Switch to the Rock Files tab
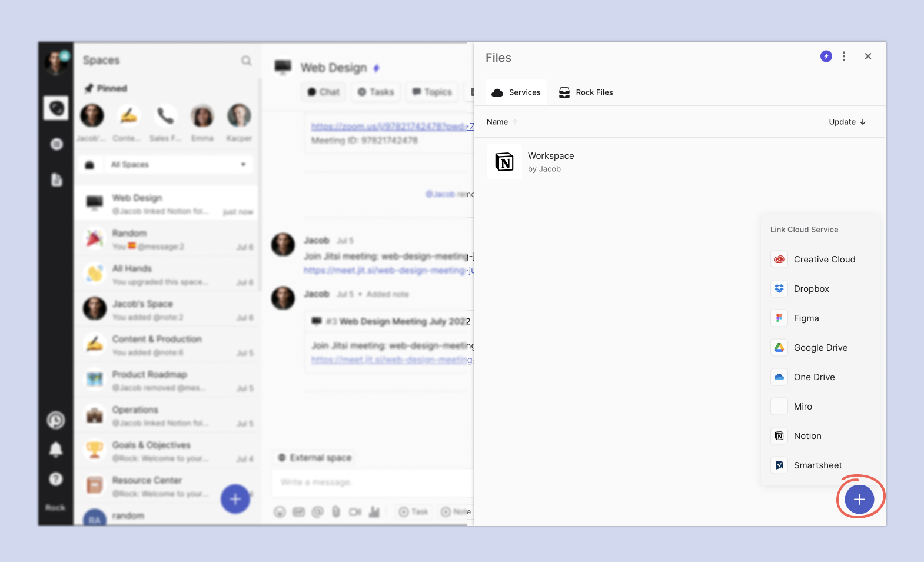Viewport: 924px width, 562px height. [586, 92]
